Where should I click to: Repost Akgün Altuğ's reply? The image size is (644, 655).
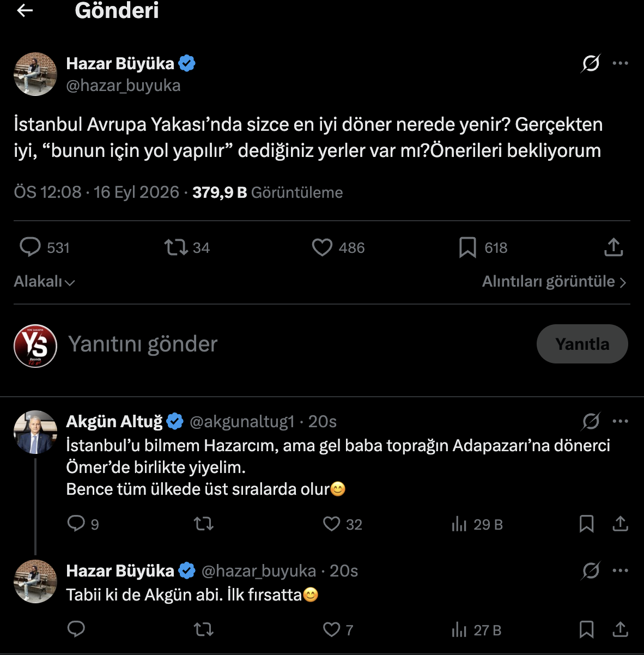tap(204, 524)
